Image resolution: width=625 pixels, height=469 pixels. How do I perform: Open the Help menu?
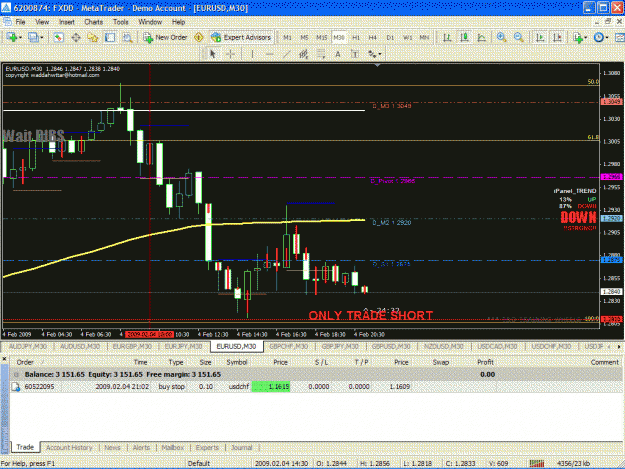point(178,22)
